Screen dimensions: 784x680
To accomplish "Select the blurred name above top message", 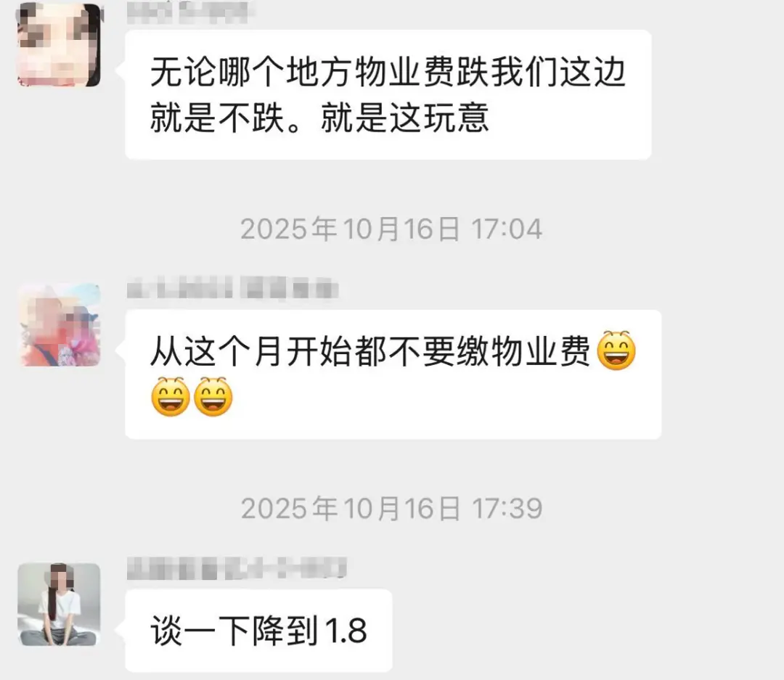I will [x=189, y=12].
